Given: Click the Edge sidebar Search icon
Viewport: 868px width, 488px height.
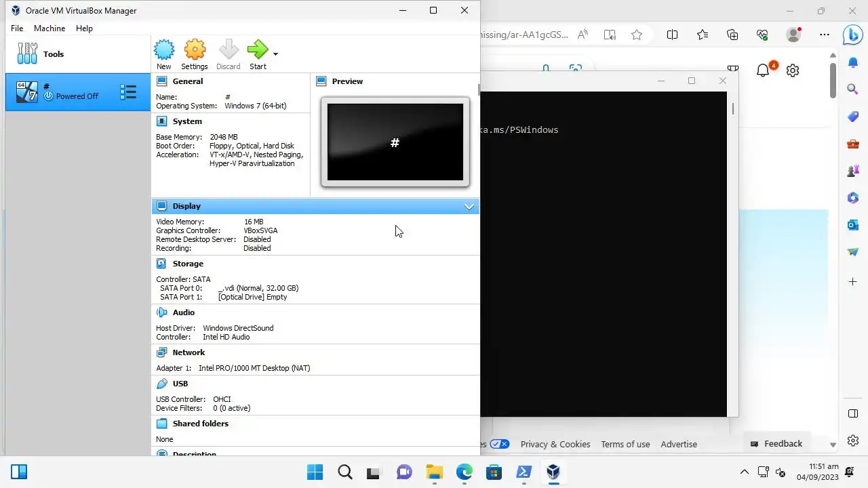Looking at the screenshot, I should click(x=853, y=89).
